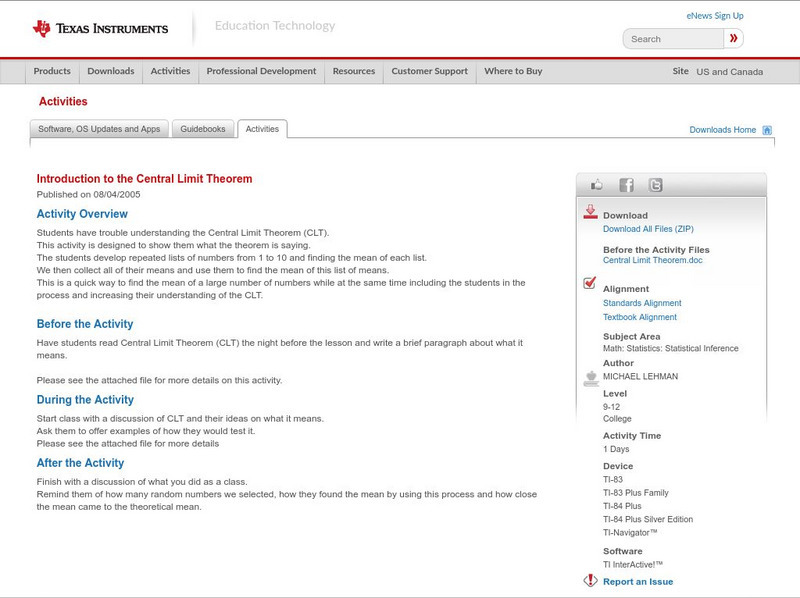
Task: Click the After the Activity heading
Action: [x=81, y=463]
